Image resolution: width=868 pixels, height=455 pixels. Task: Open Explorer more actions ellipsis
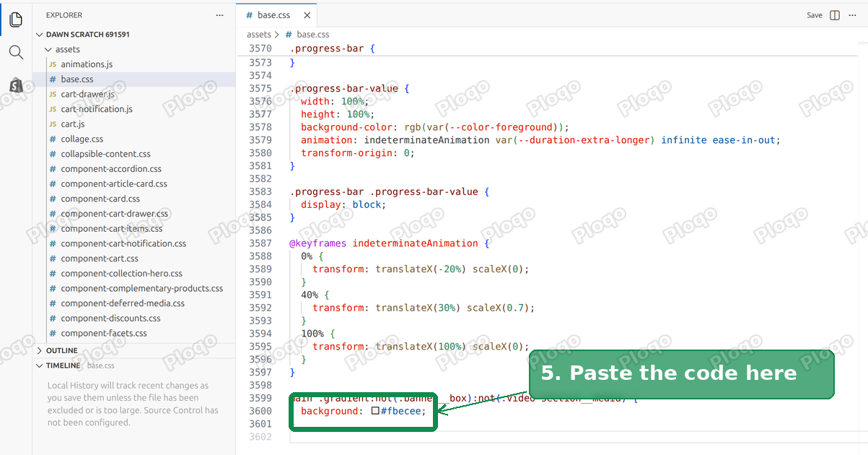[219, 15]
